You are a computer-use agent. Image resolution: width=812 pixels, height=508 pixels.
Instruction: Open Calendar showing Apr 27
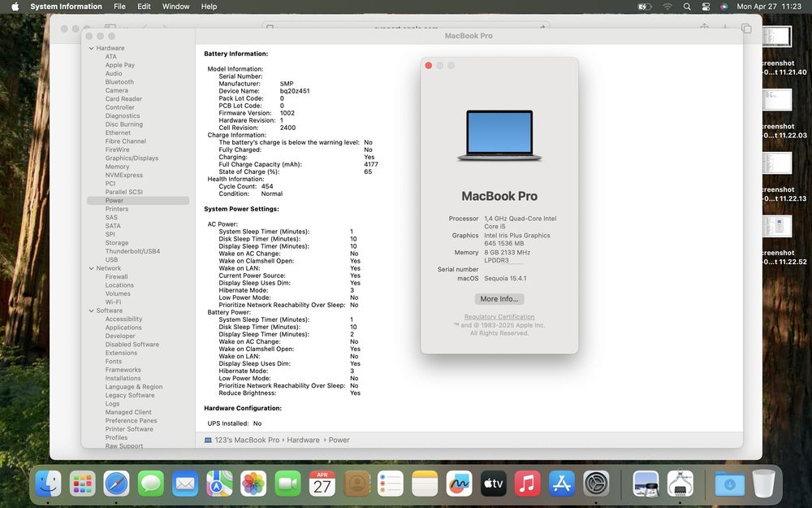(322, 484)
